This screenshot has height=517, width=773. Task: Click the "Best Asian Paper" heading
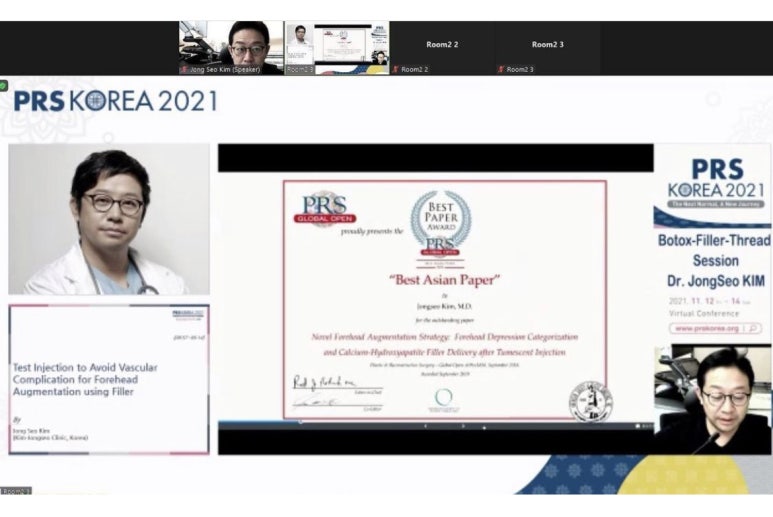(445, 280)
